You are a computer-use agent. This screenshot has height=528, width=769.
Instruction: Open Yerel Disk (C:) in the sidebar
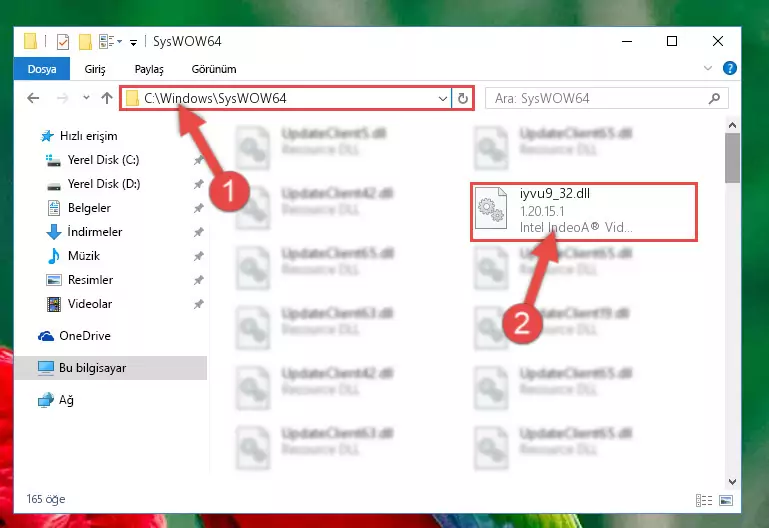(103, 160)
